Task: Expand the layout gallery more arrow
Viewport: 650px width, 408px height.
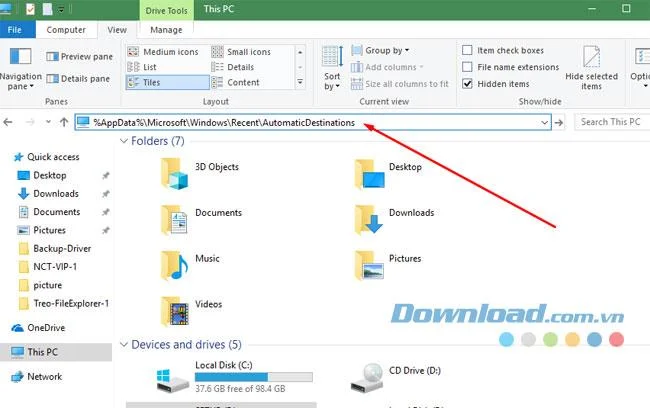Action: click(x=300, y=82)
